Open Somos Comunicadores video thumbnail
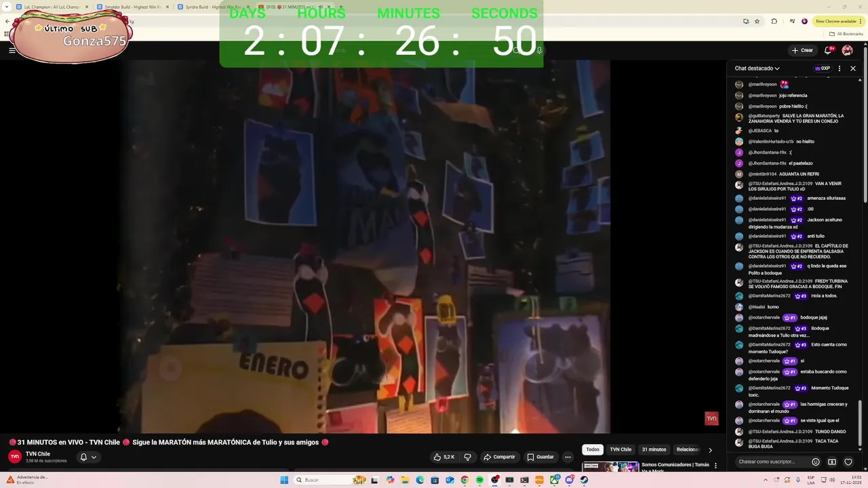Viewport: 868px width, 488px height. point(610,466)
